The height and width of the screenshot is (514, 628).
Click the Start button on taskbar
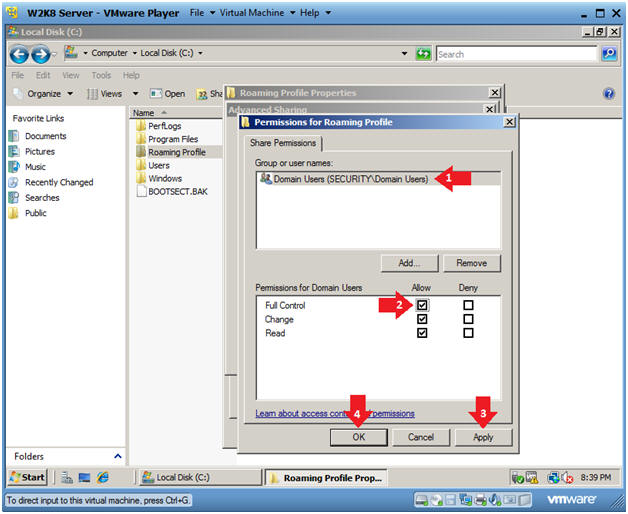coord(27,477)
